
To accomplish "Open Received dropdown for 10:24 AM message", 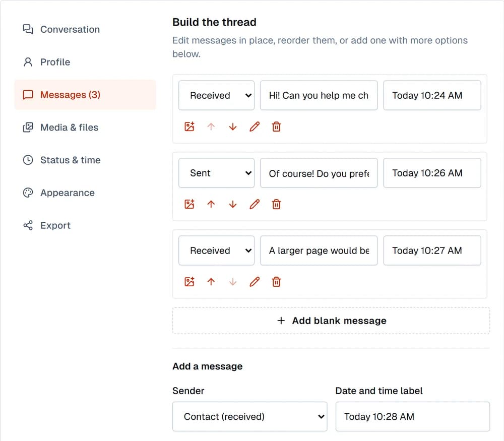I will tap(216, 95).
